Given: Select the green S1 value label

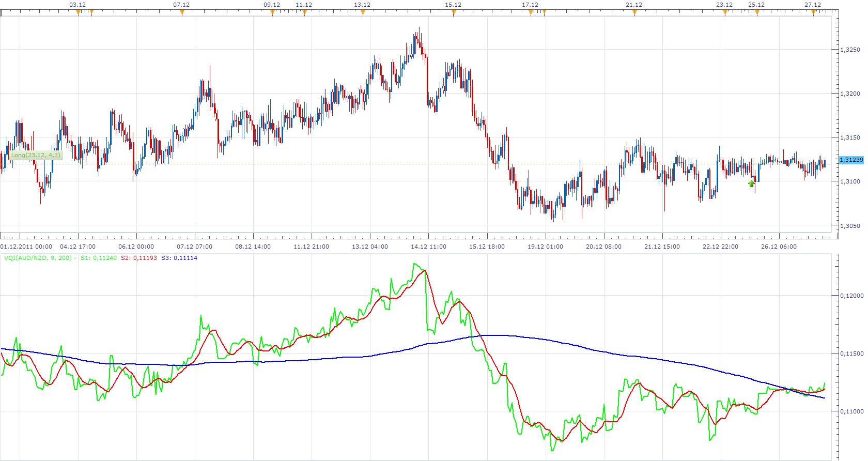Looking at the screenshot, I should [99, 258].
